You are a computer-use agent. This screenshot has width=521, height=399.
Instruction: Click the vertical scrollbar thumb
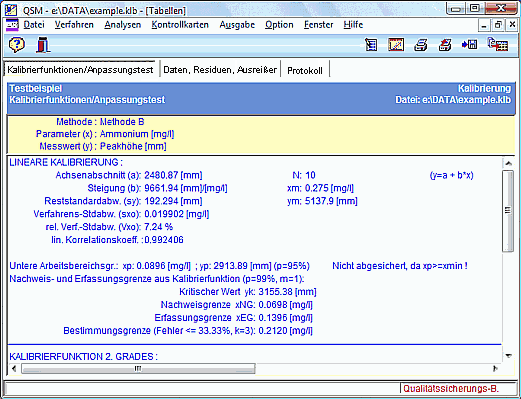[508, 211]
